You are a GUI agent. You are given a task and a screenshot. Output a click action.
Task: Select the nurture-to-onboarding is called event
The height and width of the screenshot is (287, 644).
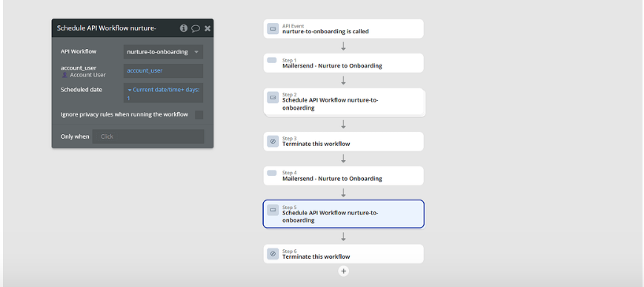343,29
